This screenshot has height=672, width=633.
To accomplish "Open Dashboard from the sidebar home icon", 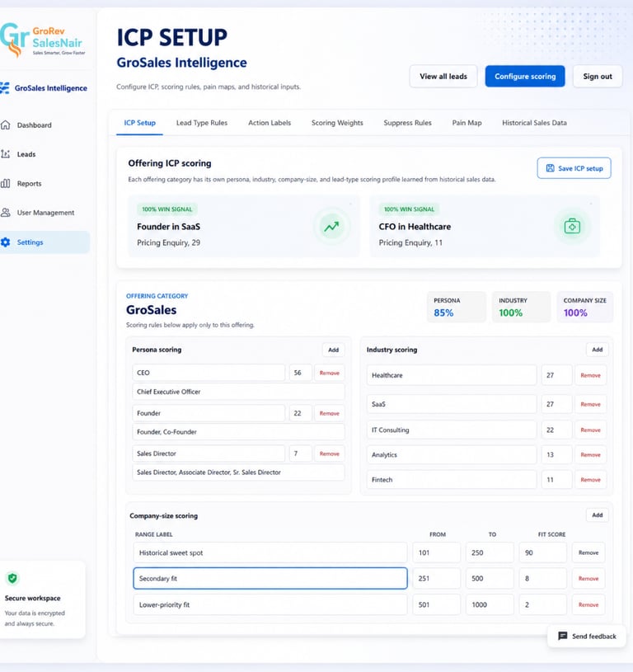I will coord(6,125).
